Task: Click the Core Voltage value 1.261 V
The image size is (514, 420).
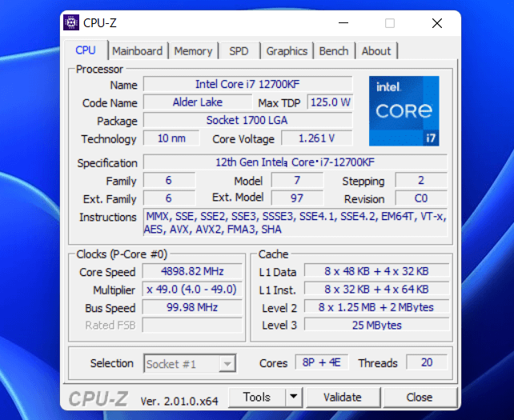Action: point(317,138)
